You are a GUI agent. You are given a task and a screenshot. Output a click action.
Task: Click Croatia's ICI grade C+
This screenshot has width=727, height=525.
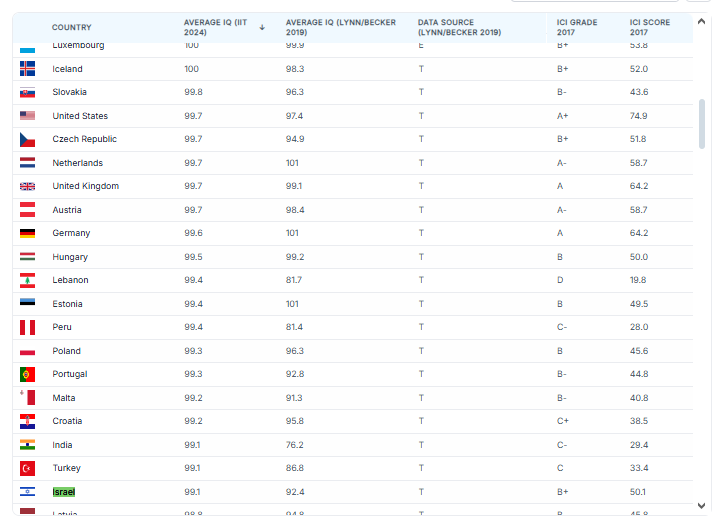[562, 421]
